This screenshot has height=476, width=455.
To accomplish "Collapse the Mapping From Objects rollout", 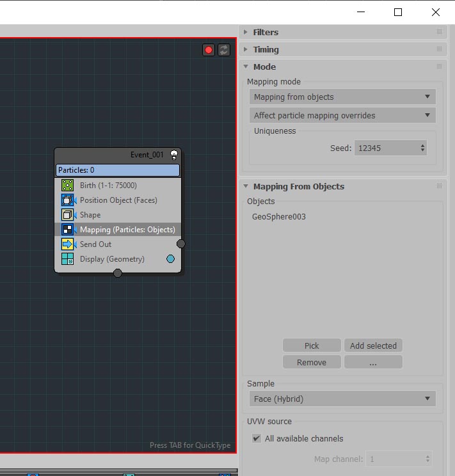I will click(246, 186).
